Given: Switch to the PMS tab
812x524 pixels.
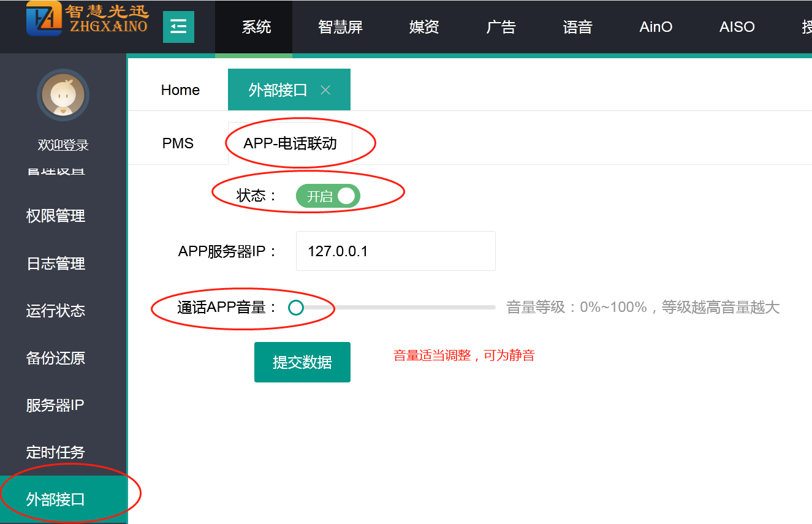Looking at the screenshot, I should tap(178, 143).
